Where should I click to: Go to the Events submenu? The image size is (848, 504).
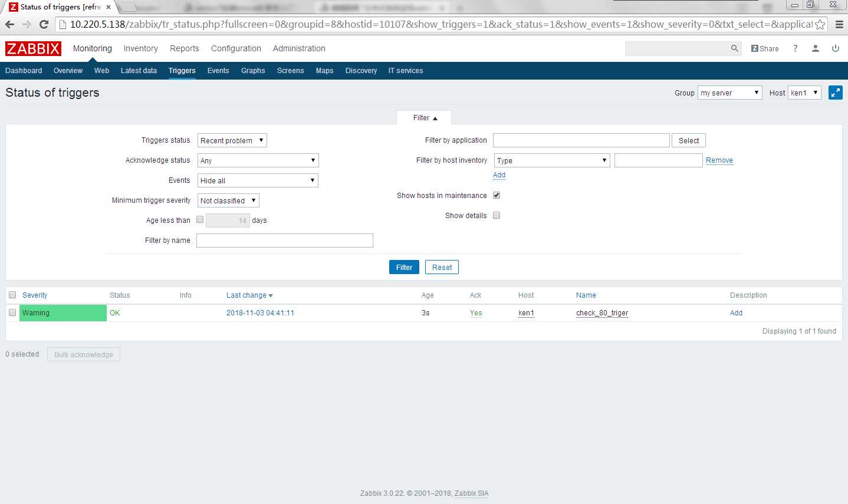pos(218,71)
